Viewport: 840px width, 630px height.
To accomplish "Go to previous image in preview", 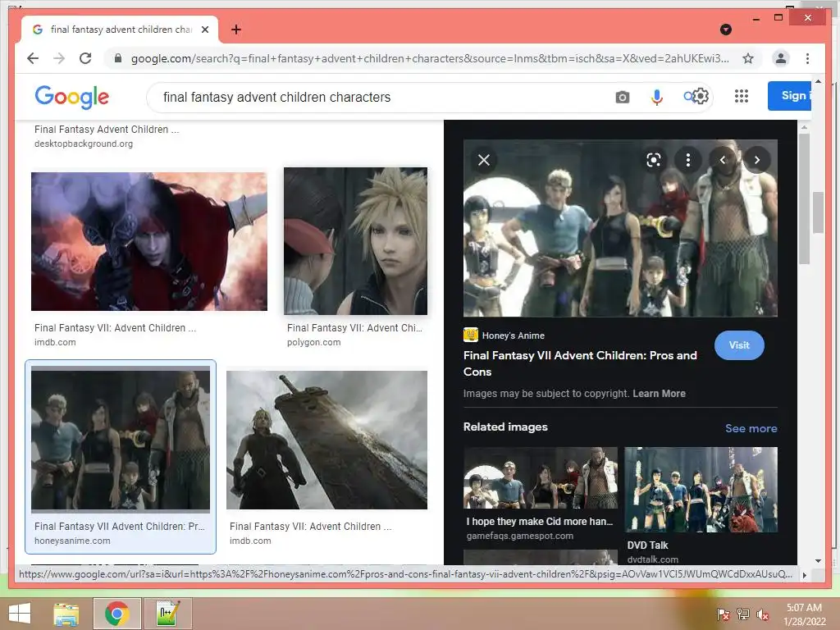I will point(722,160).
